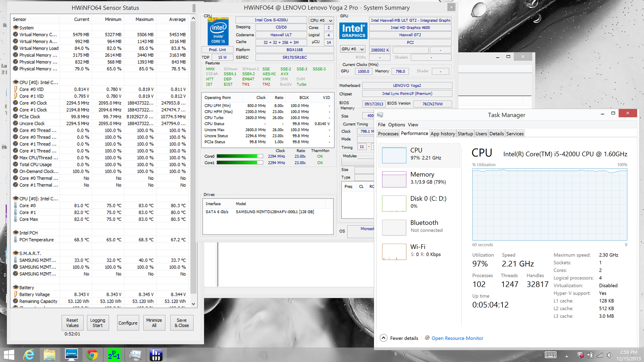Click the Logging Start button
The width and height of the screenshot is (644, 362).
tap(98, 323)
